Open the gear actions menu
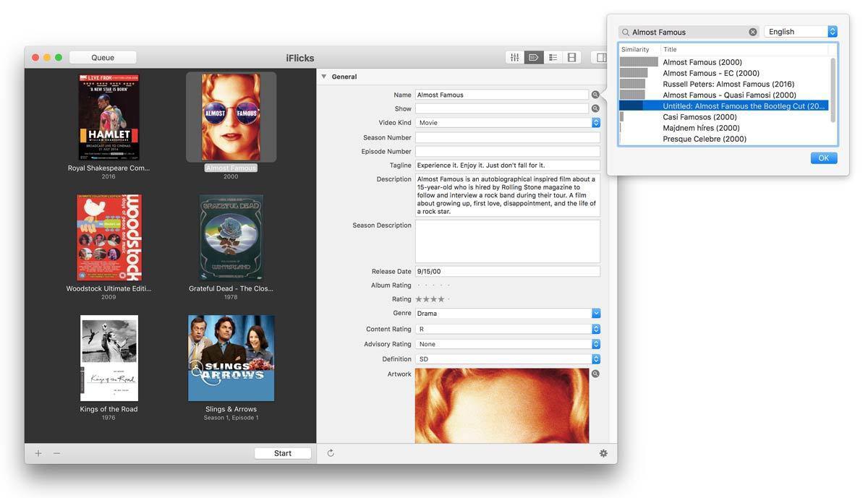The width and height of the screenshot is (868, 498). (603, 453)
